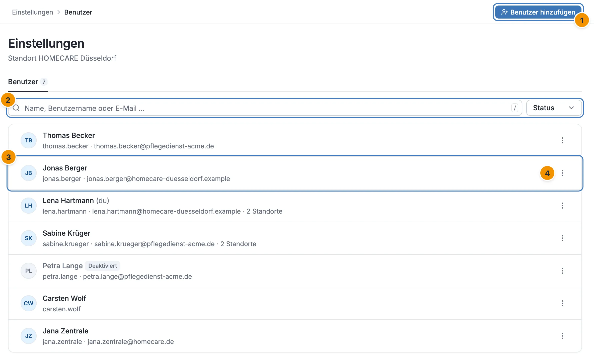Click the thomas.becker@pflegedienst-acme.de email line
This screenshot has width=594, height=364.
154,146
